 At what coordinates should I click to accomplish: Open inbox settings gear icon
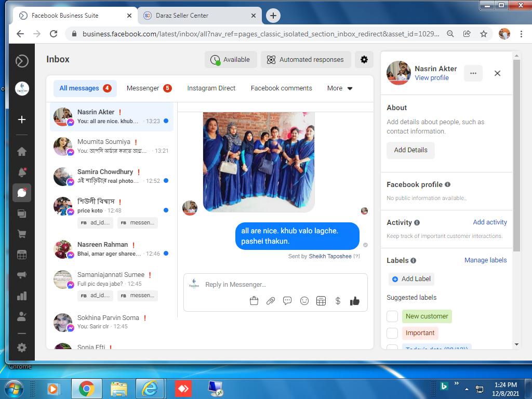(364, 60)
